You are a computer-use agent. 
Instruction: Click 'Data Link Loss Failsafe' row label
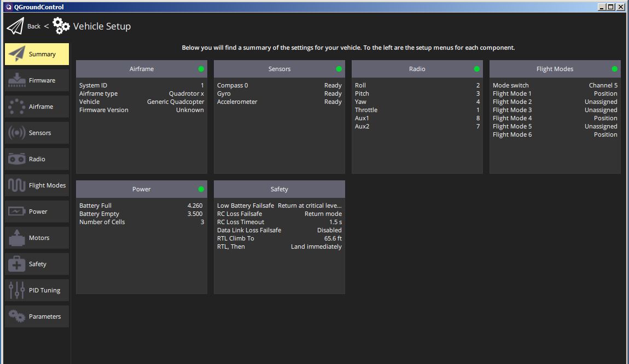[x=249, y=230]
